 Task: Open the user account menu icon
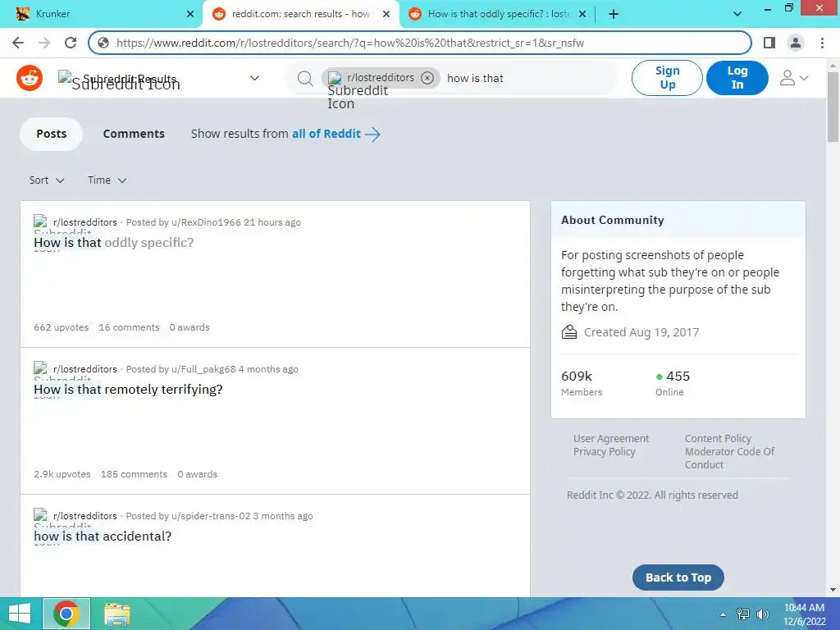[x=794, y=78]
